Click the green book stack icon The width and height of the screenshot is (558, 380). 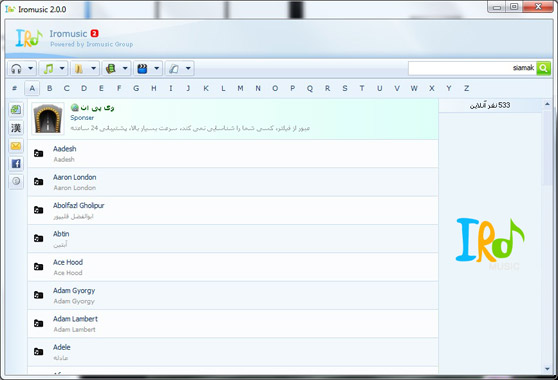(x=111, y=68)
